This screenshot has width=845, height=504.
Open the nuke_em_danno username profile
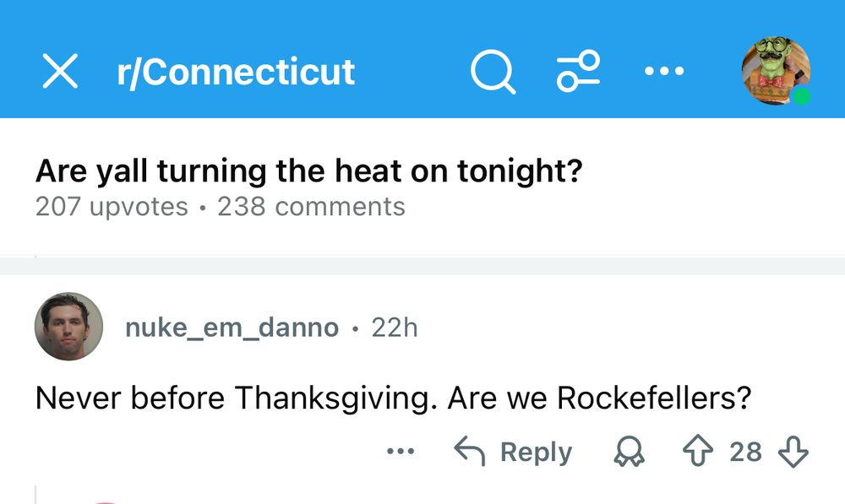coord(232,328)
